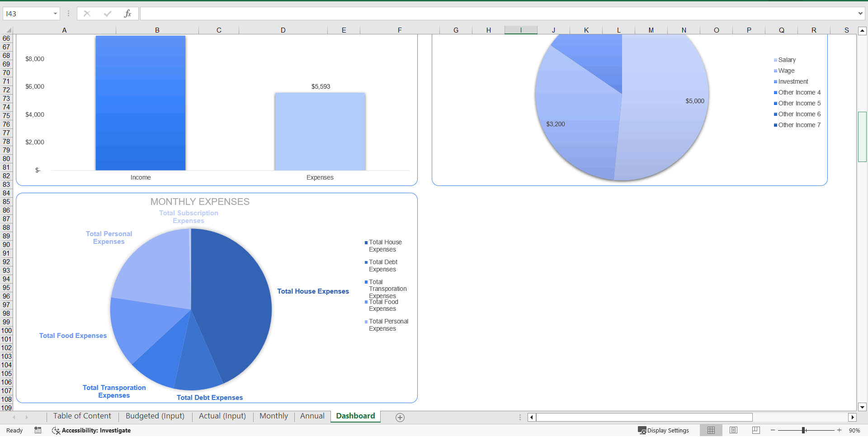
Task: Click the next sheet navigation arrow
Action: click(x=27, y=417)
